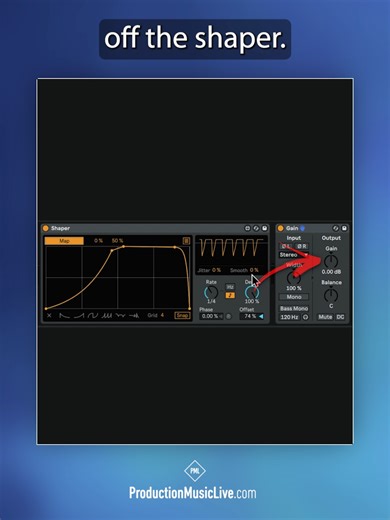The width and height of the screenshot is (390, 520).
Task: Click Gain device hot-swap preset icon
Action: point(336,228)
